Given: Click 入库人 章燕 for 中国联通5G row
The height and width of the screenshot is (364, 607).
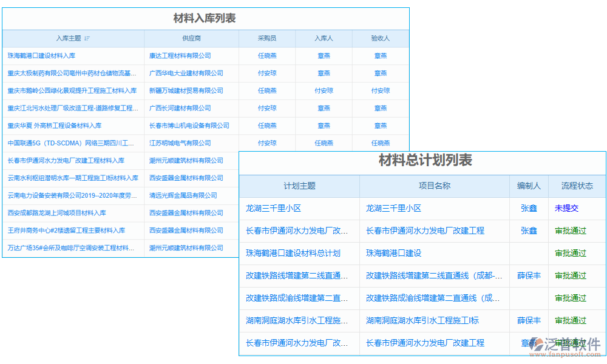Looking at the screenshot, I should [324, 143].
